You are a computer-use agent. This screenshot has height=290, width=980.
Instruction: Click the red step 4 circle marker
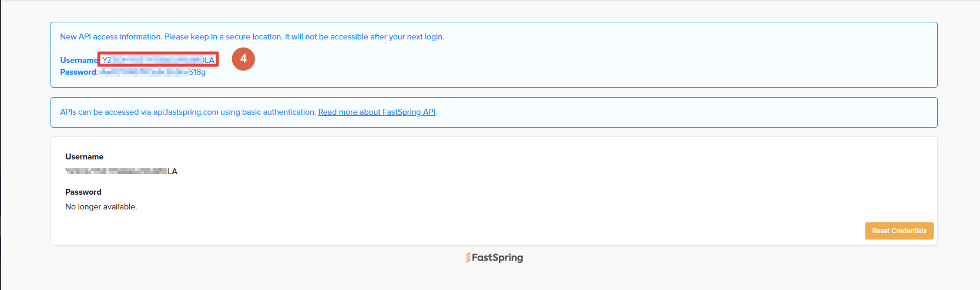[x=243, y=59]
